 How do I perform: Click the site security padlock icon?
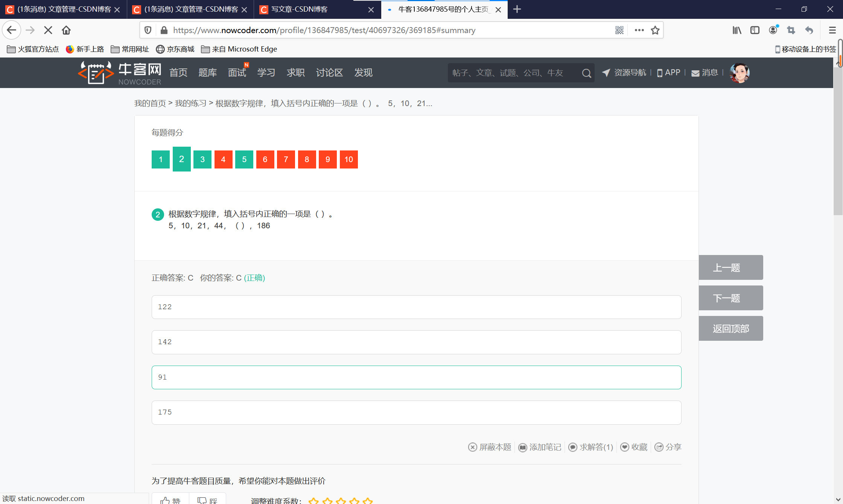point(163,30)
